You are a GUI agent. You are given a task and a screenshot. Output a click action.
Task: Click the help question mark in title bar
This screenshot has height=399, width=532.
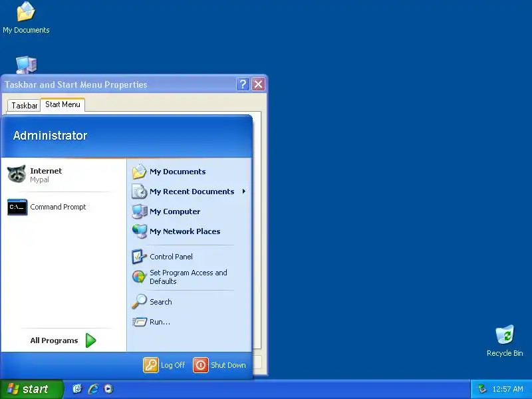[243, 84]
